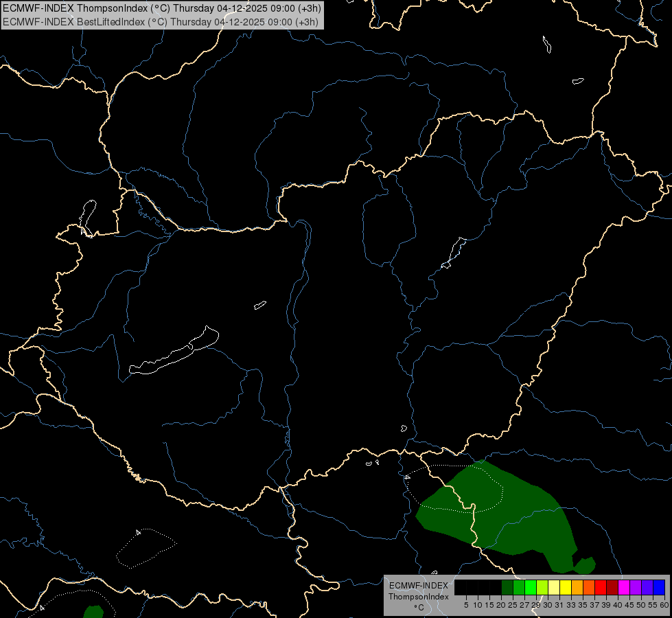
Task: Click the legend °C unit label
Action: pyautogui.click(x=419, y=608)
